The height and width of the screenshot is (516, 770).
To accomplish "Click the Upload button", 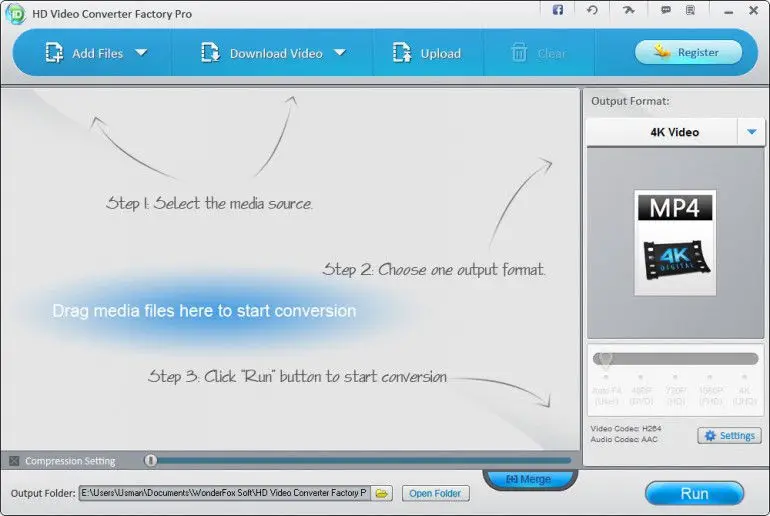I will [427, 53].
